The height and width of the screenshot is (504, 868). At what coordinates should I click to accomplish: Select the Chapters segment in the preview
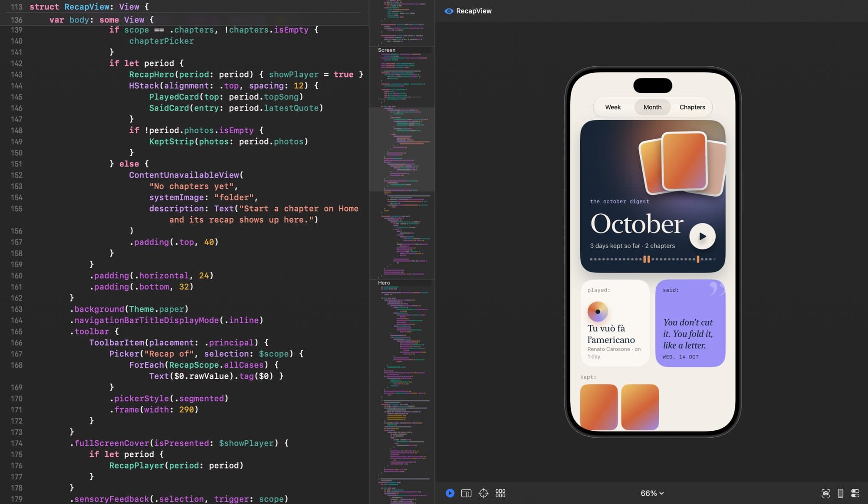click(692, 107)
